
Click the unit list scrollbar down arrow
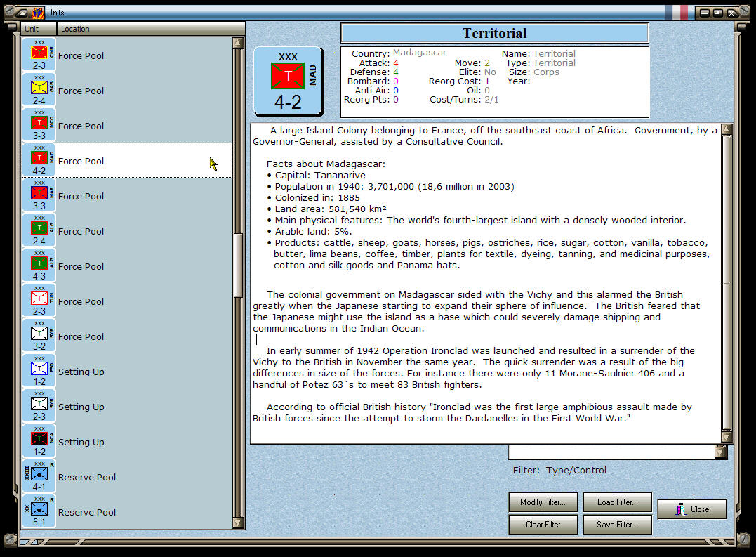239,524
